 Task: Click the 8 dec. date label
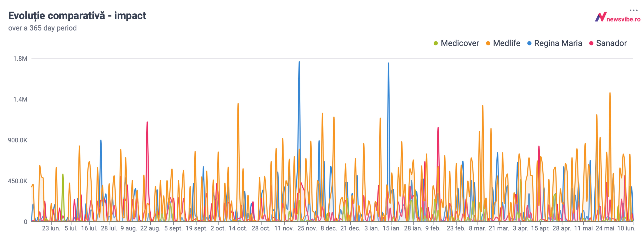pos(329,228)
